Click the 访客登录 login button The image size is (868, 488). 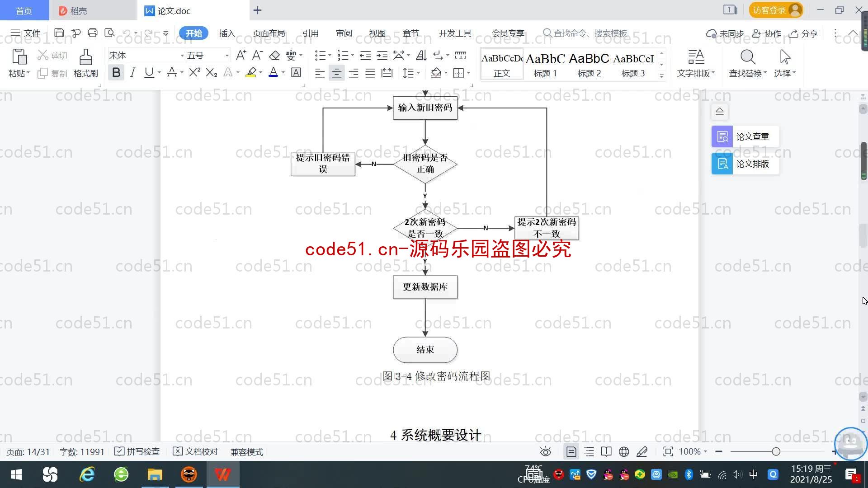tap(776, 10)
